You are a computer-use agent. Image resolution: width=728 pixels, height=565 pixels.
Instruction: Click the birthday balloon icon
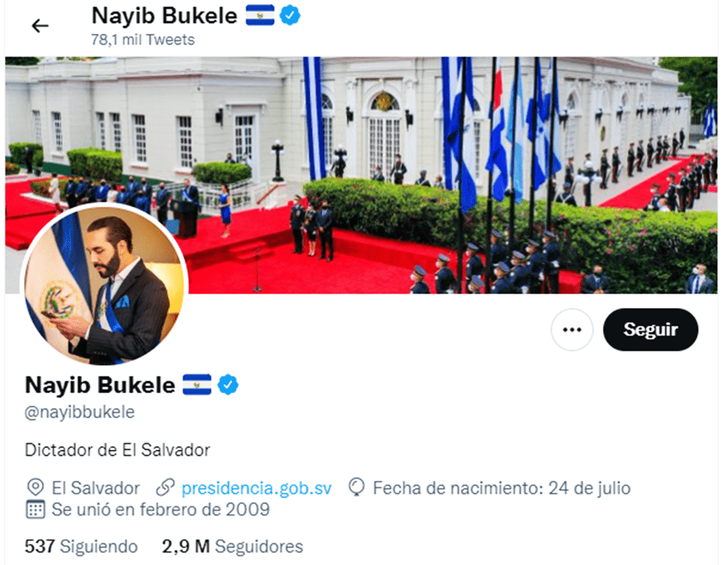pos(357,487)
